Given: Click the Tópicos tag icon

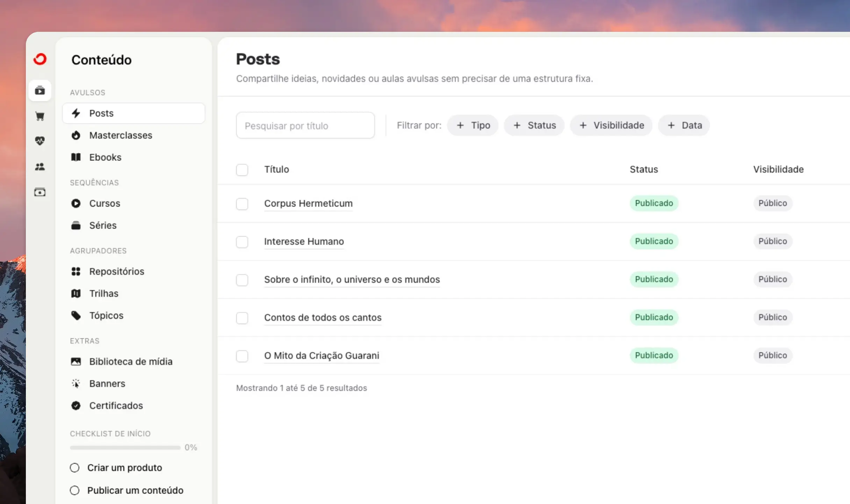Looking at the screenshot, I should click(x=76, y=315).
